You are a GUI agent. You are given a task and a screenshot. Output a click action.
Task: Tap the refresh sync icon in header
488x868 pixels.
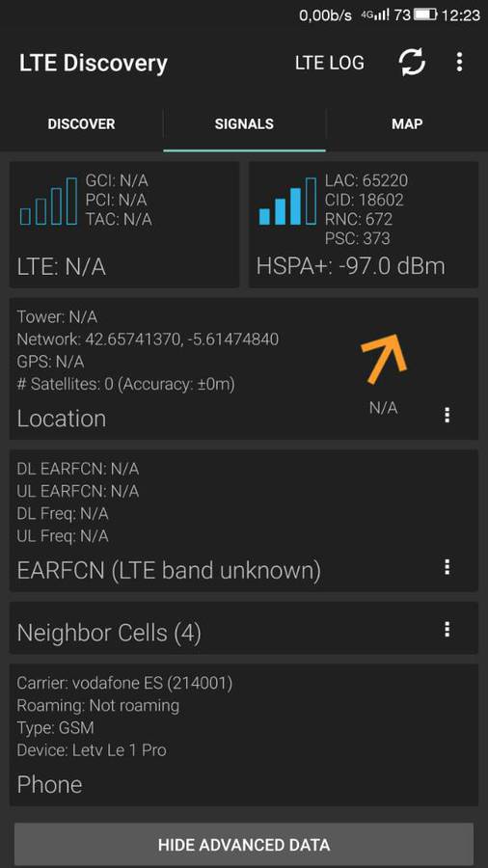coord(412,62)
